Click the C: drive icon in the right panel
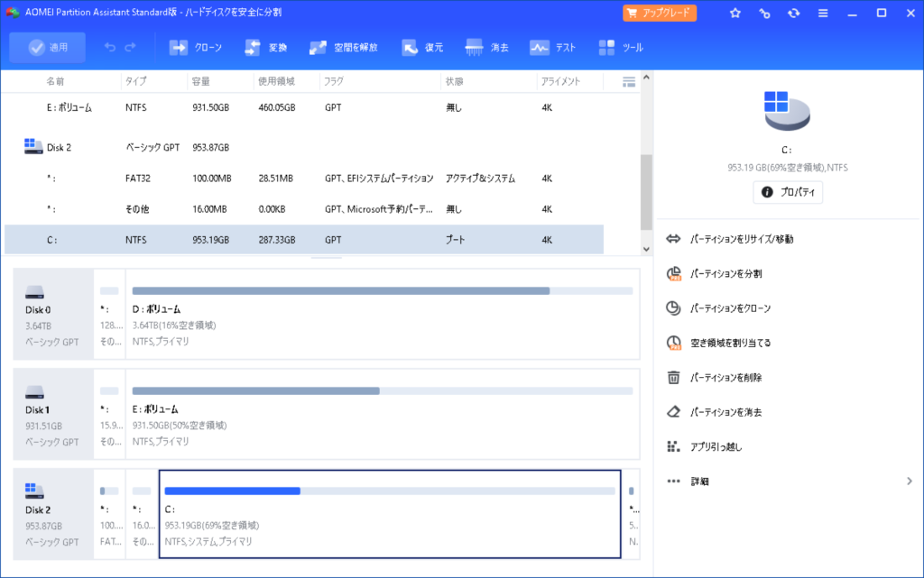 [x=787, y=111]
